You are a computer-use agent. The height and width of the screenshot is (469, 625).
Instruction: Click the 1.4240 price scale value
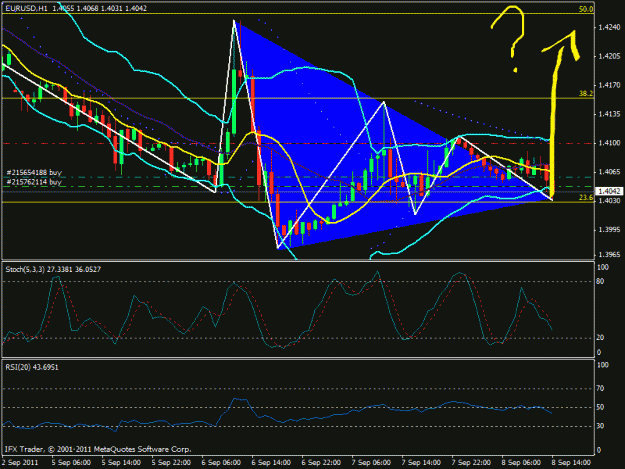click(609, 27)
